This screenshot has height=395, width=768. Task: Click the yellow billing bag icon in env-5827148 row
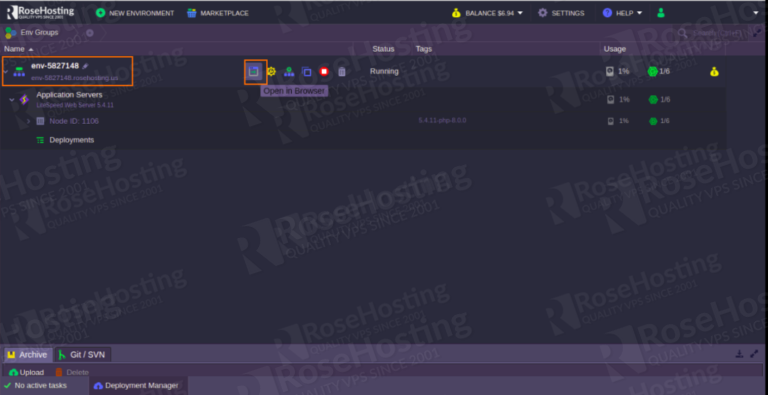point(714,72)
